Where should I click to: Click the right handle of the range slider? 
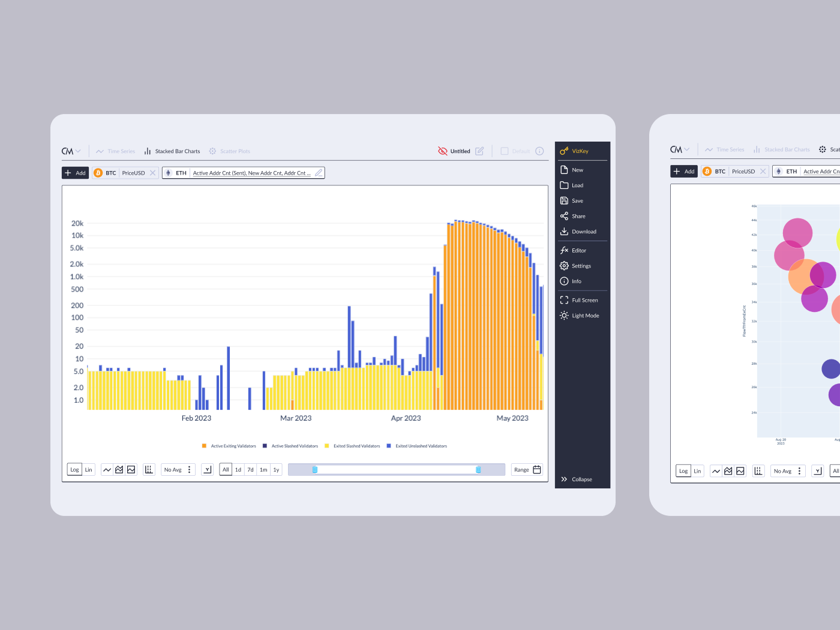click(x=478, y=470)
